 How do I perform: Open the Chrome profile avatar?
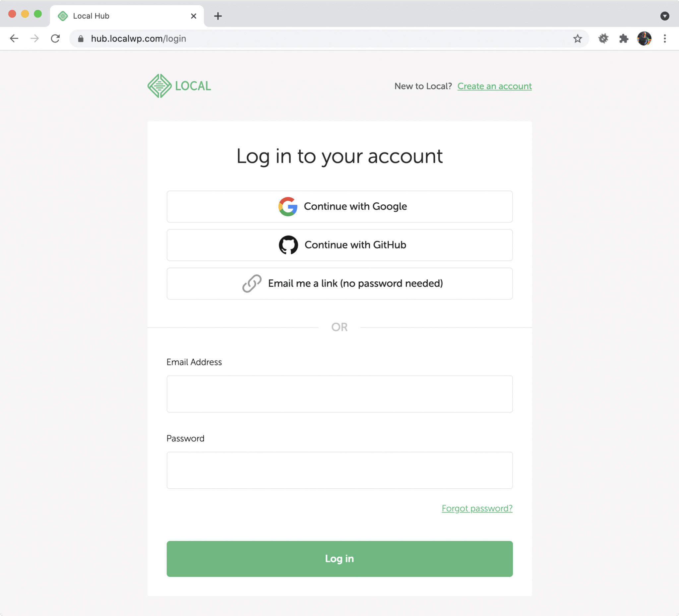pyautogui.click(x=644, y=38)
